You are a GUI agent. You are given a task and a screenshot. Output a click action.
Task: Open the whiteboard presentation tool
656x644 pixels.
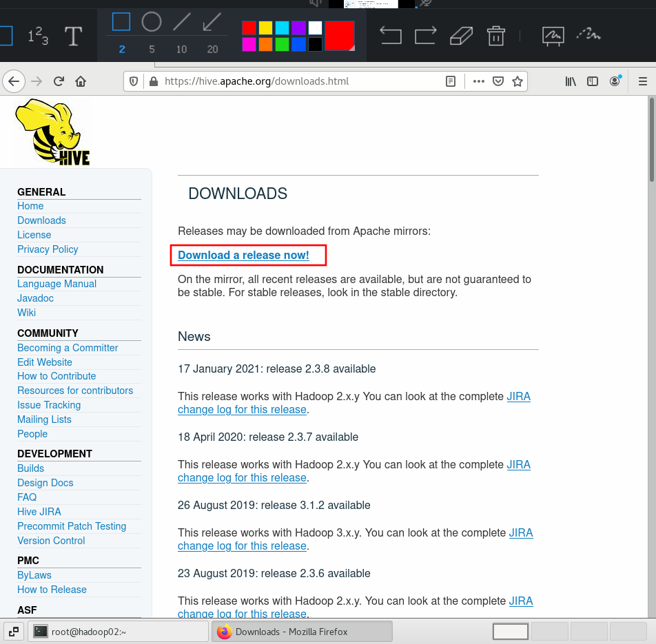click(x=553, y=36)
